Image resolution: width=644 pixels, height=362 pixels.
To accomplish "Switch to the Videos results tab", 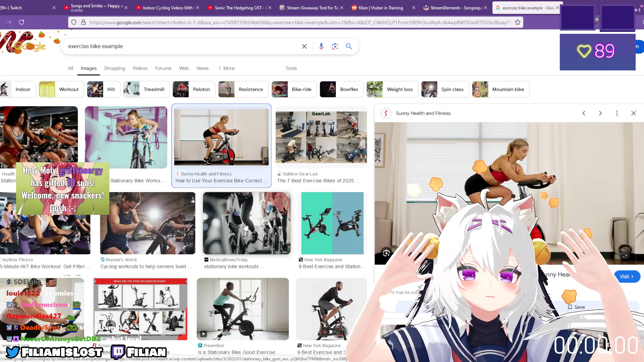I will click(140, 68).
